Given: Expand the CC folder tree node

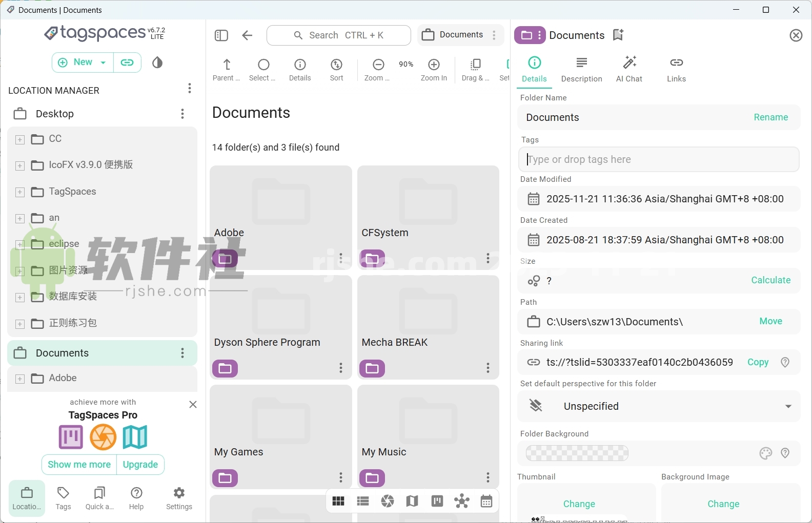Looking at the screenshot, I should (x=20, y=139).
